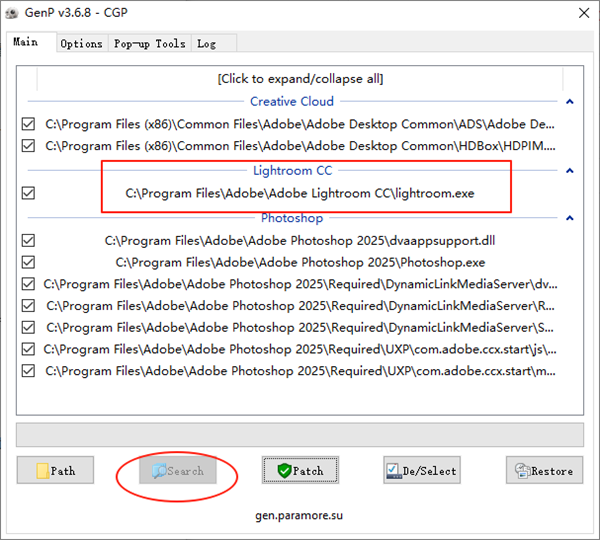This screenshot has width=600, height=540.
Task: Click the grayed-out Search button label
Action: 186,471
